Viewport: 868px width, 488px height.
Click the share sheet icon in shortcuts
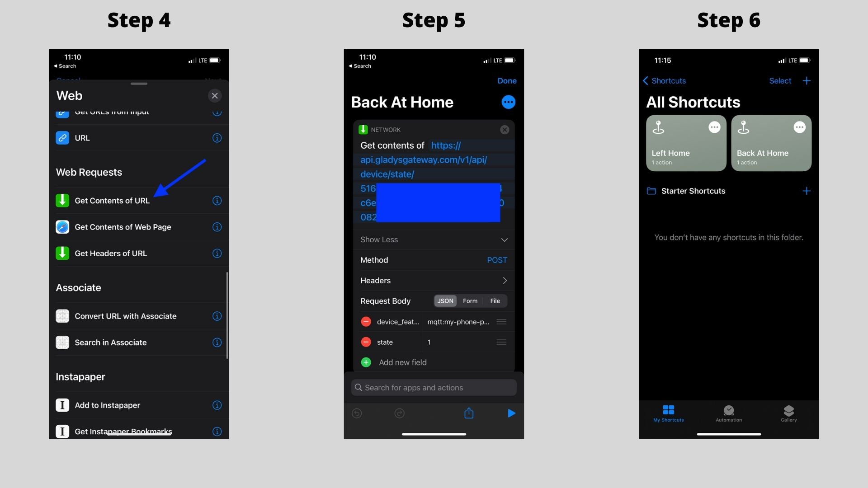click(x=468, y=413)
